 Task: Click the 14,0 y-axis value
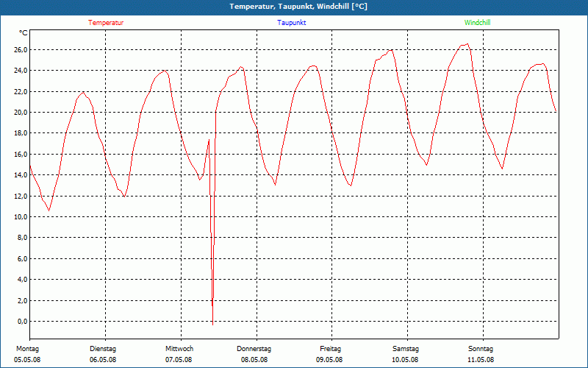point(21,174)
